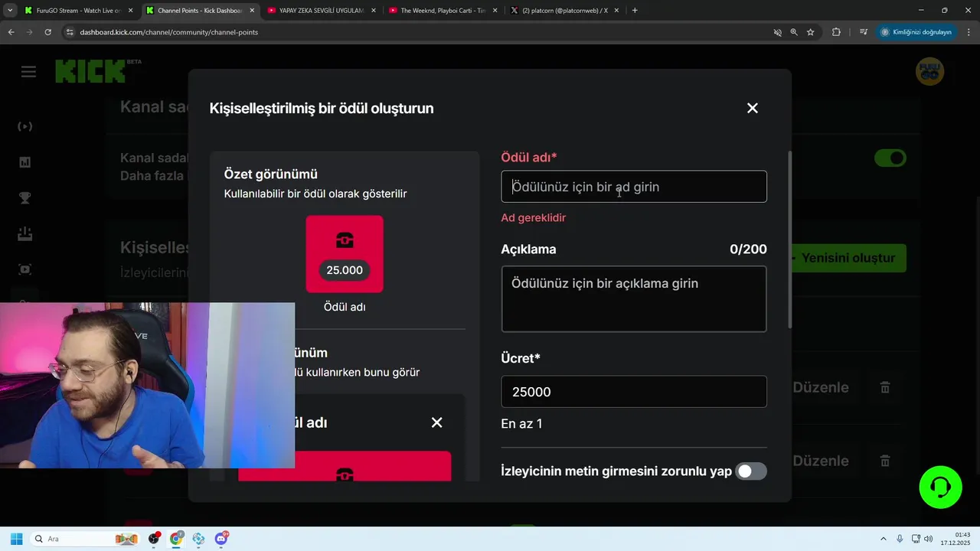Click the trash icon beside upper Düzenle
980x551 pixels.
885,387
